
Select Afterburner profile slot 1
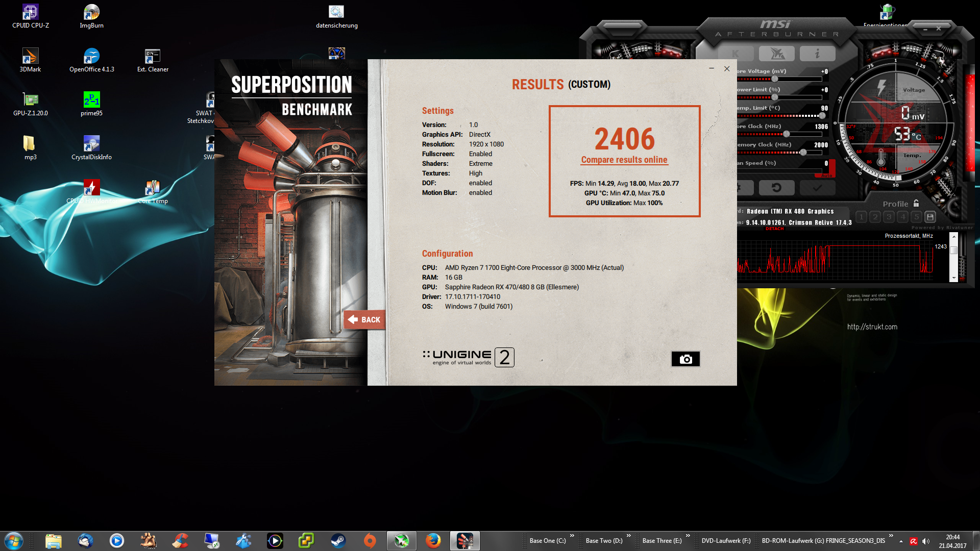tap(862, 217)
